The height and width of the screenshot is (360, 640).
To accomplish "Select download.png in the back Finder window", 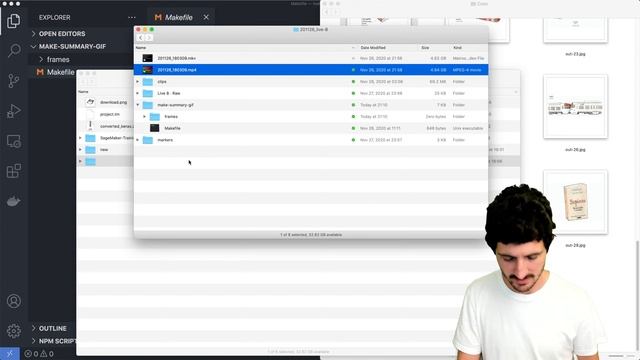I will [x=113, y=102].
